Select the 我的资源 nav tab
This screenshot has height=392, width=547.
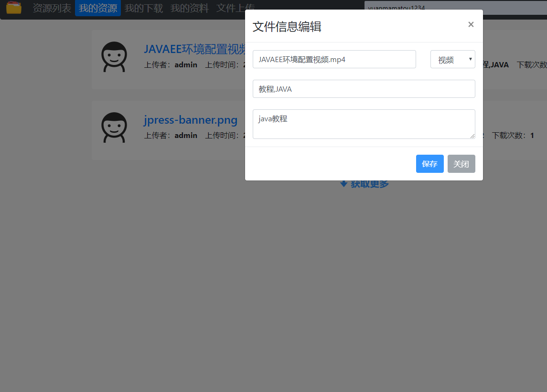[97, 8]
